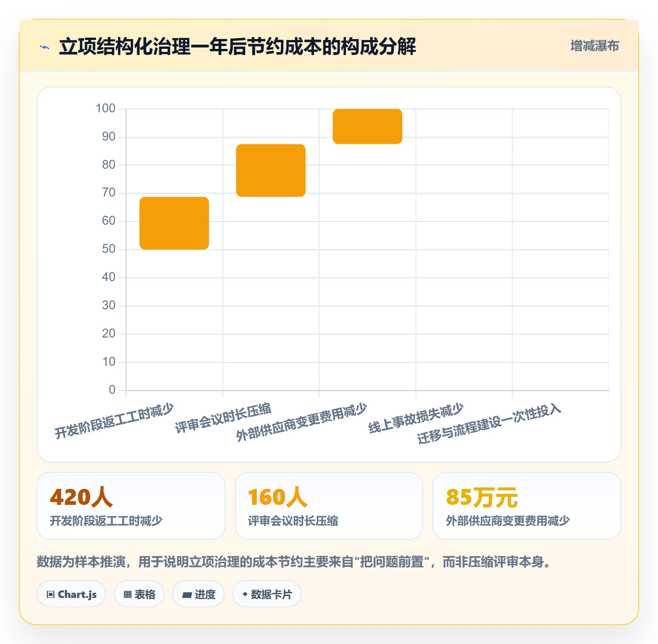This screenshot has height=644, width=658.
Task: Click the y-axis value 0
Action: coord(112,390)
